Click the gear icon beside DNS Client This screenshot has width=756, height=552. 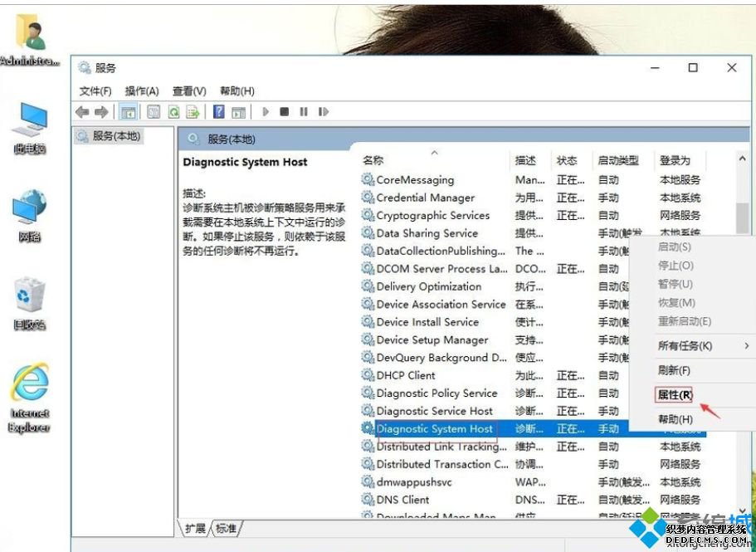point(368,500)
